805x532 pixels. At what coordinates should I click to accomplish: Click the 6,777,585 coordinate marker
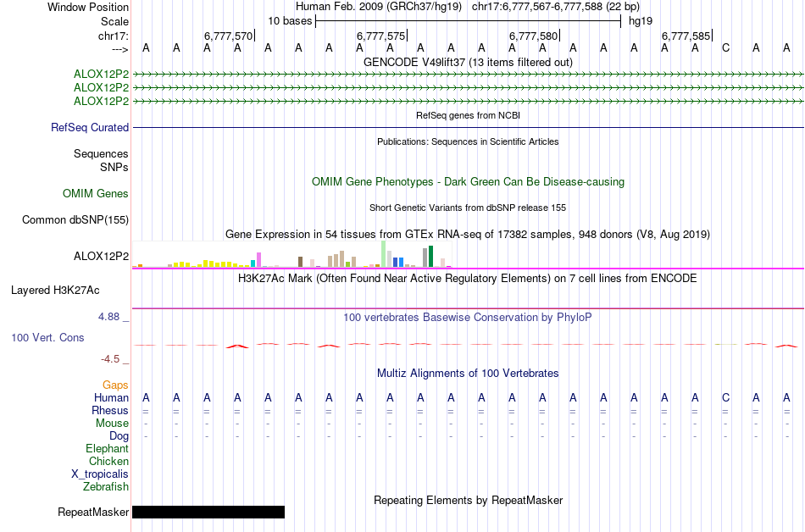tap(686, 36)
